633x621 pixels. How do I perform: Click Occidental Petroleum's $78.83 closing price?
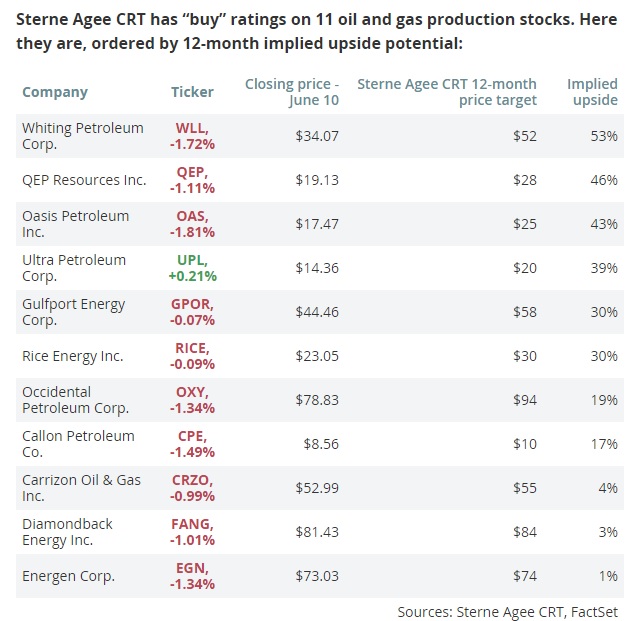click(316, 400)
